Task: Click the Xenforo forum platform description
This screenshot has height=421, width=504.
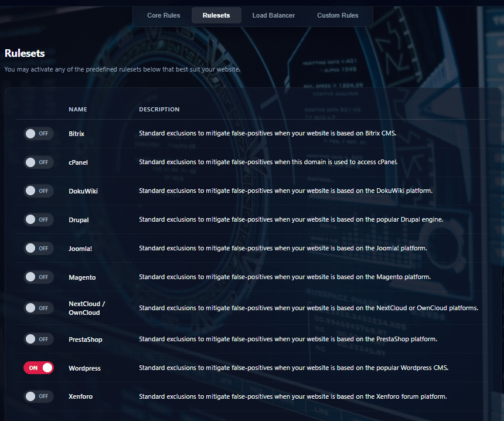Action: point(293,396)
